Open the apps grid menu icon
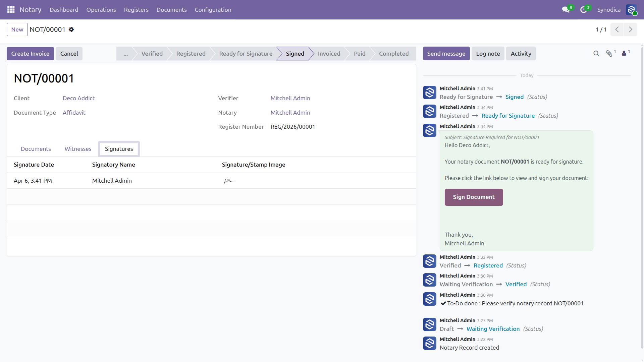The image size is (644, 362). tap(11, 10)
